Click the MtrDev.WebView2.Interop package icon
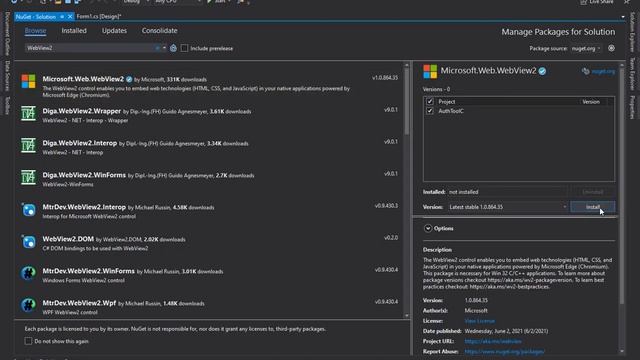The image size is (640, 360). [x=29, y=209]
